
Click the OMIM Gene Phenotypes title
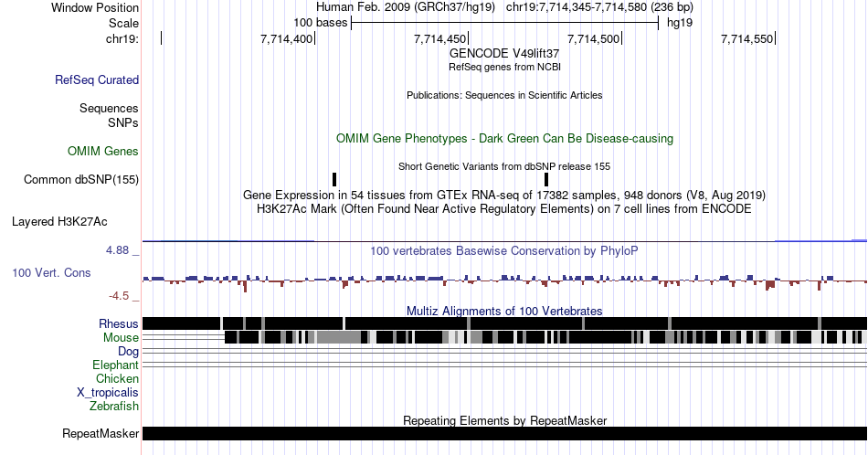pyautogui.click(x=504, y=138)
